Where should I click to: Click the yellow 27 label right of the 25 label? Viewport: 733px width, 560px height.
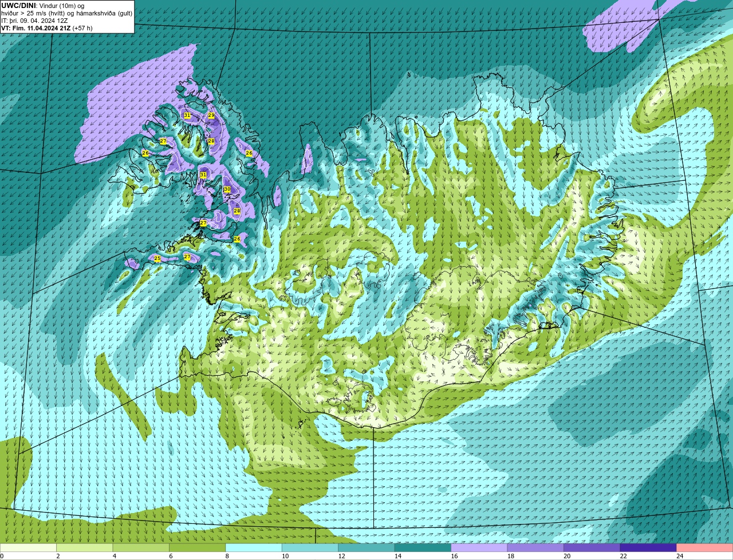pos(187,257)
